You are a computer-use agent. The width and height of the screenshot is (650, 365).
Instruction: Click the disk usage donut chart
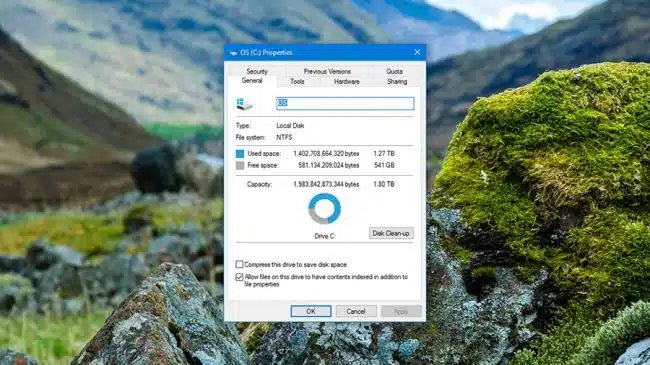point(325,209)
